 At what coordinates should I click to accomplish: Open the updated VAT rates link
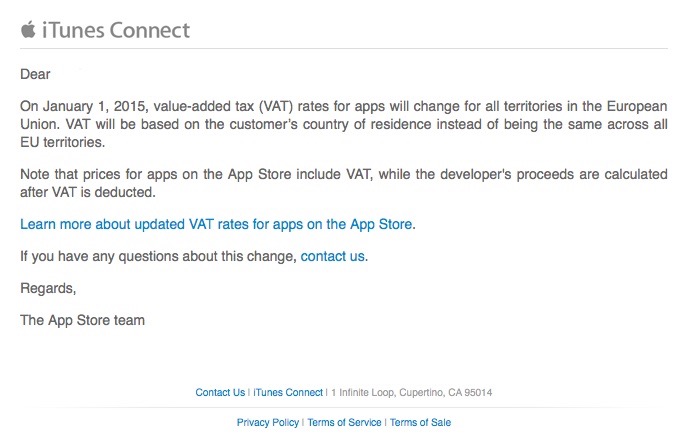click(216, 224)
